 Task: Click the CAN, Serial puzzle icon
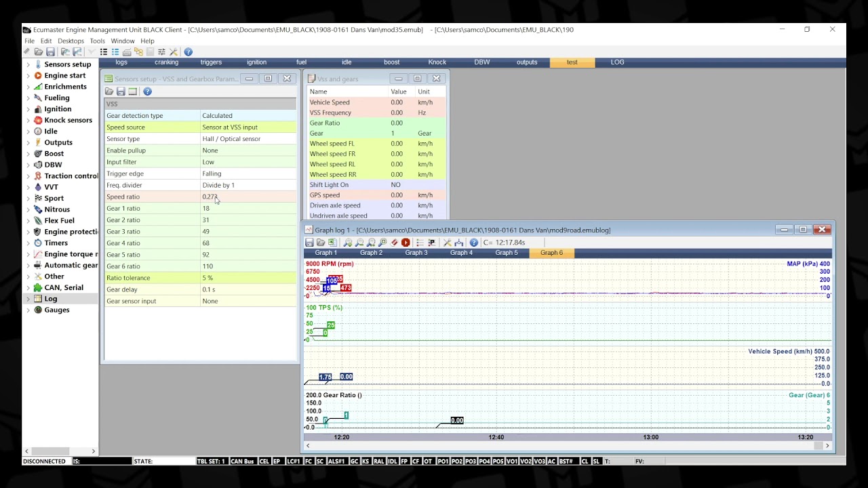coord(38,287)
